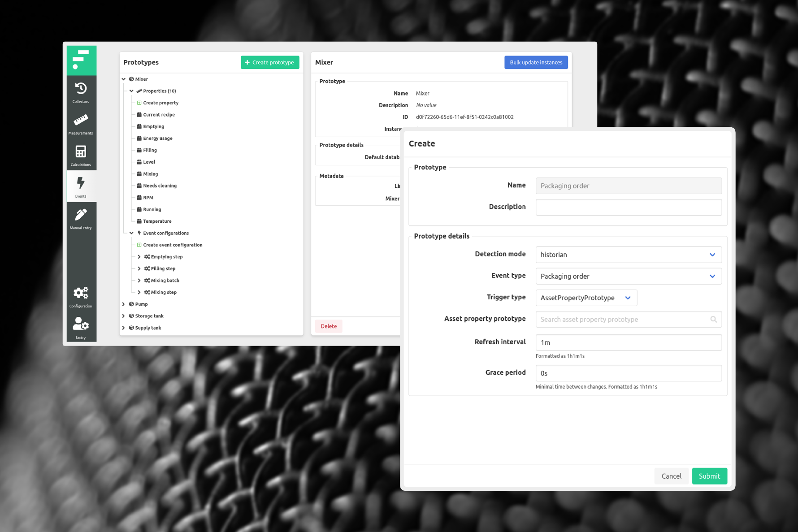Screen dimensions: 798x532
Task: Open the Event type dropdown
Action: [629, 276]
